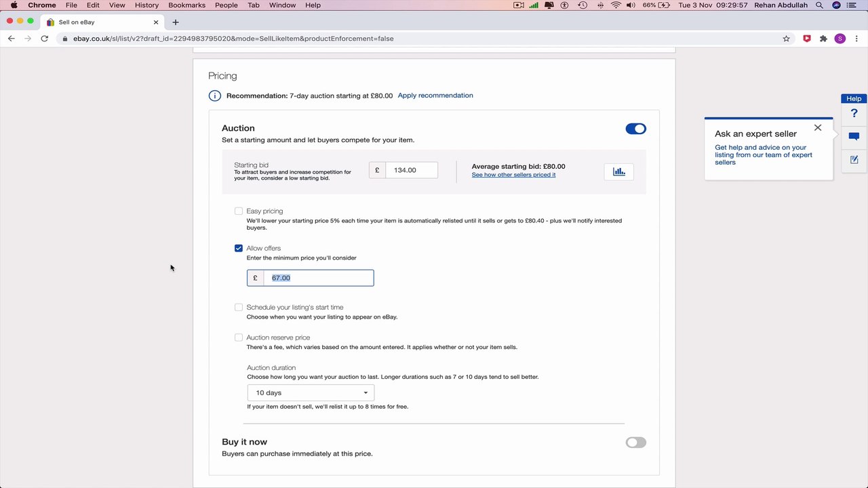Open the View menu

[117, 5]
